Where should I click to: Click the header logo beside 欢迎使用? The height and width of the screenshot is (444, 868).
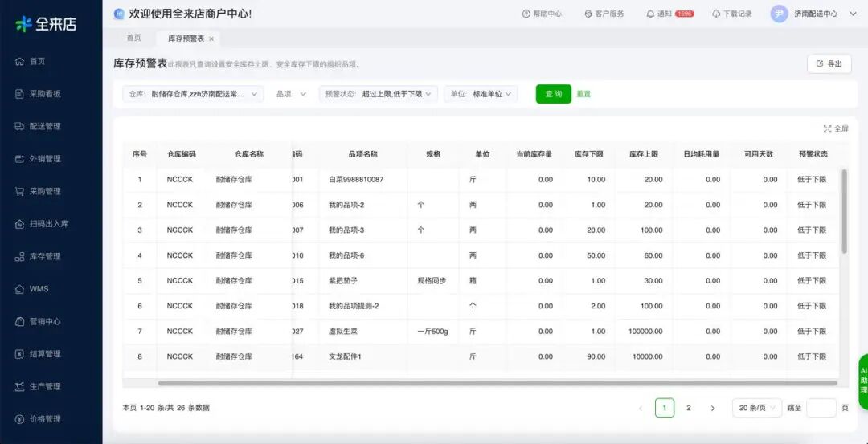118,14
